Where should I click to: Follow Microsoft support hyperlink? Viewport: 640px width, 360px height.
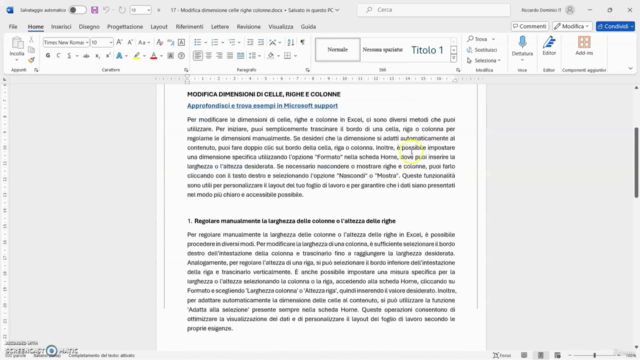point(262,106)
